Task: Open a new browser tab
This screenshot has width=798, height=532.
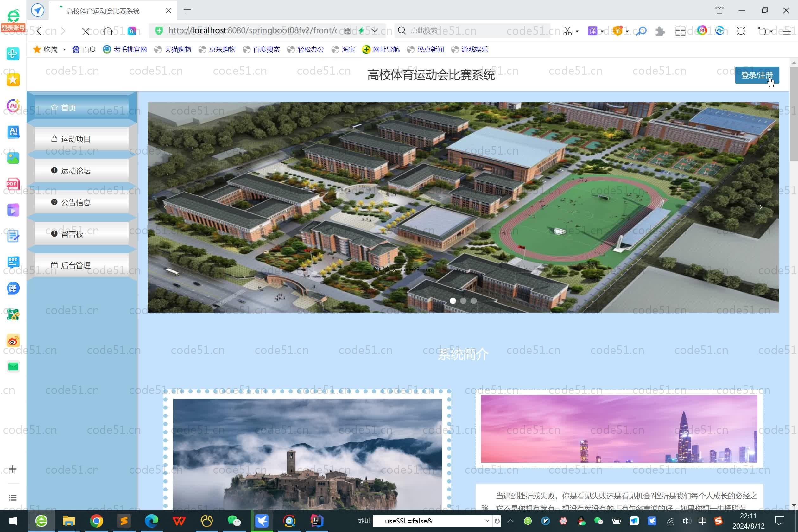Action: [x=187, y=10]
